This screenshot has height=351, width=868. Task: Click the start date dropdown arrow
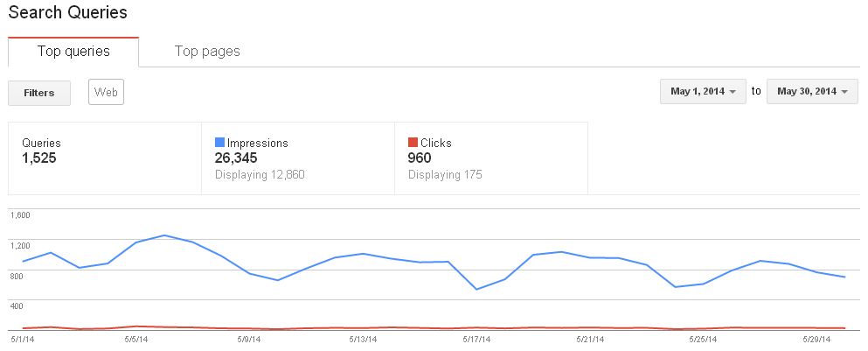733,92
